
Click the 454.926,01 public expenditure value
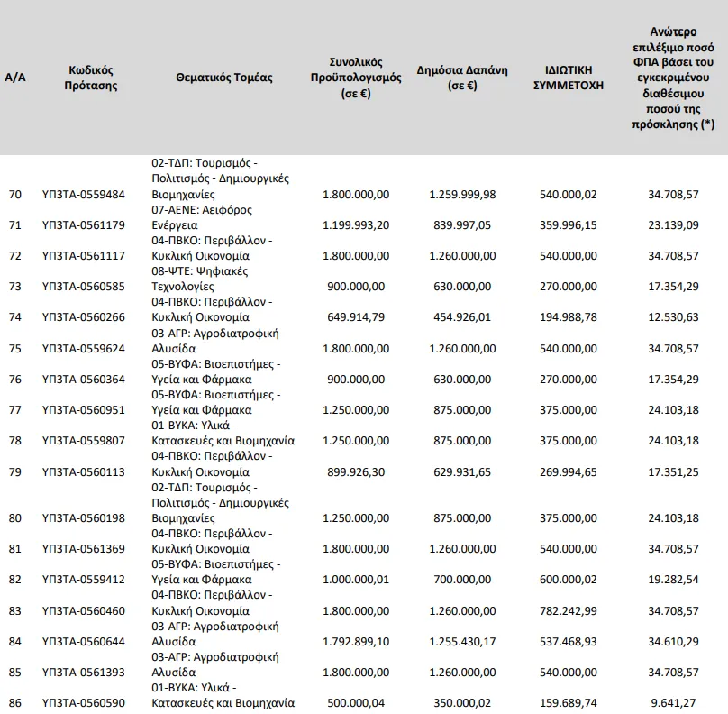click(x=462, y=316)
